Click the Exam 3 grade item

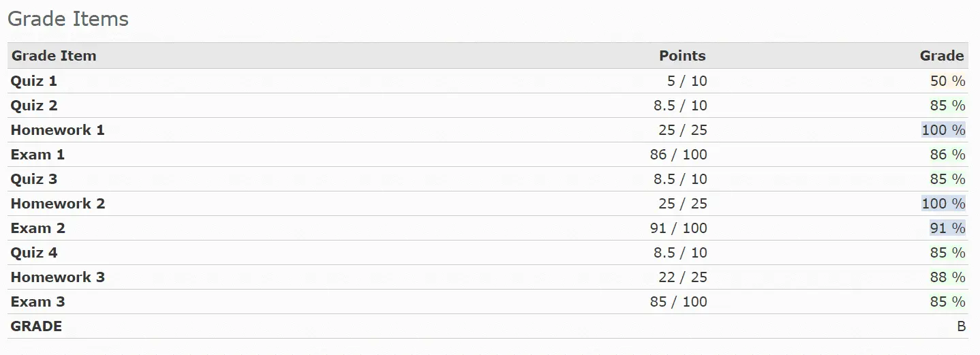pos(37,302)
